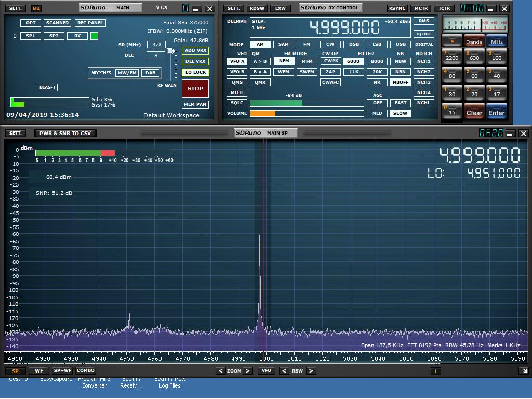Select the 20 band keypad button
This screenshot has width=532, height=399.
point(474,94)
